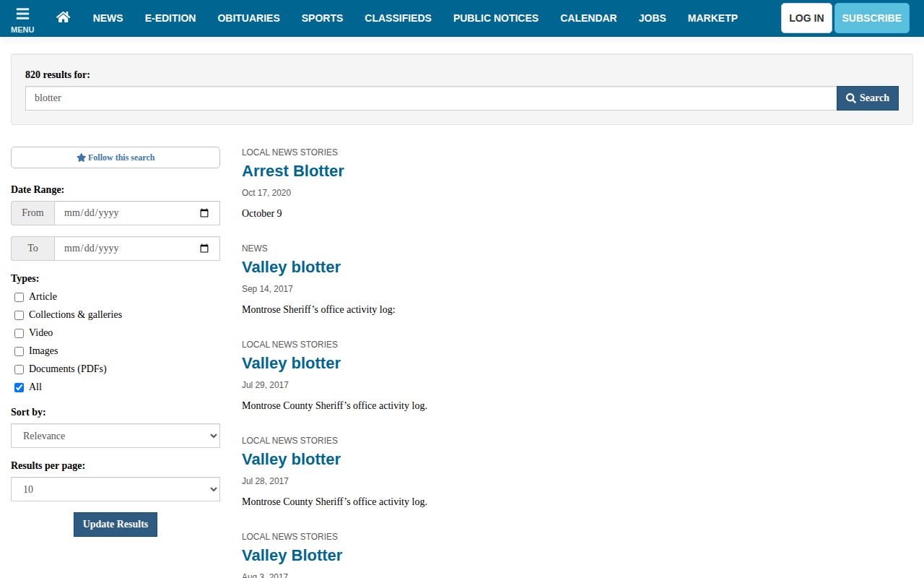
Task: Open the Arrest Blotter article
Action: [x=293, y=171]
